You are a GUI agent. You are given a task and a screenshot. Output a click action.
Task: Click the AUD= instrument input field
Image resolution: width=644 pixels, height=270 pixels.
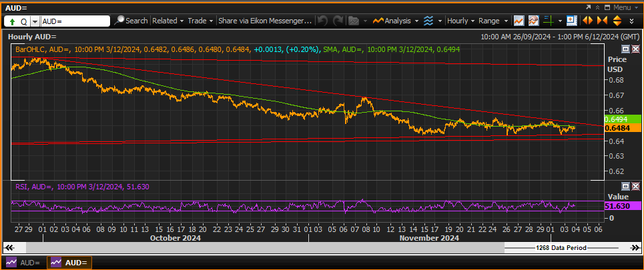point(75,21)
